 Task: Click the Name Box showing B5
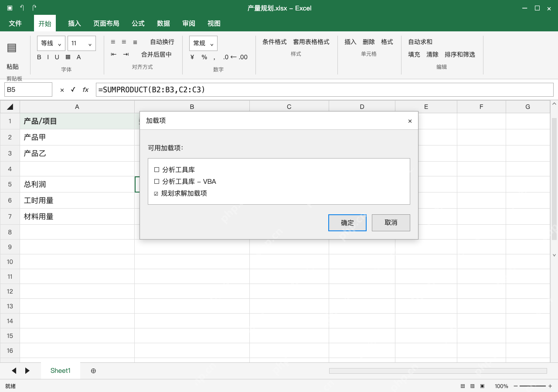28,90
